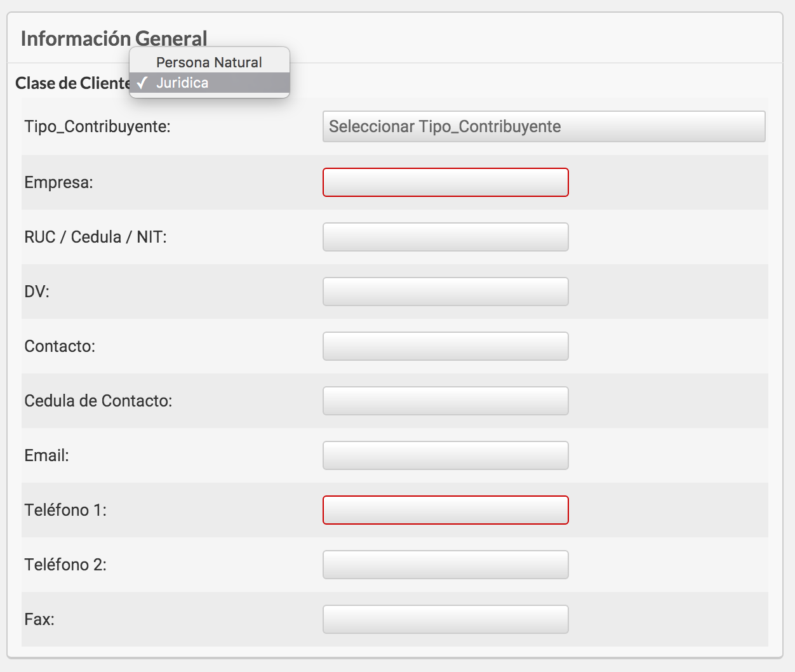
Task: Select the Teléfono 2 input field
Action: point(445,565)
